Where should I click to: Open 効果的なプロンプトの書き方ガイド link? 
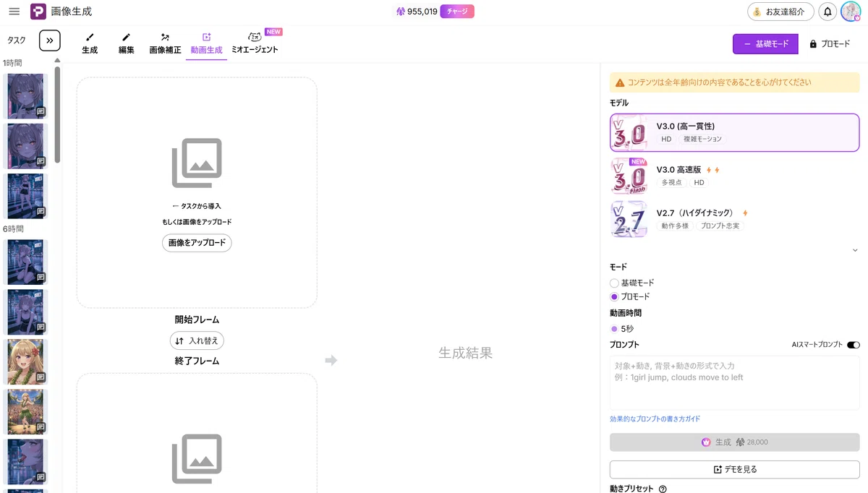pos(655,419)
